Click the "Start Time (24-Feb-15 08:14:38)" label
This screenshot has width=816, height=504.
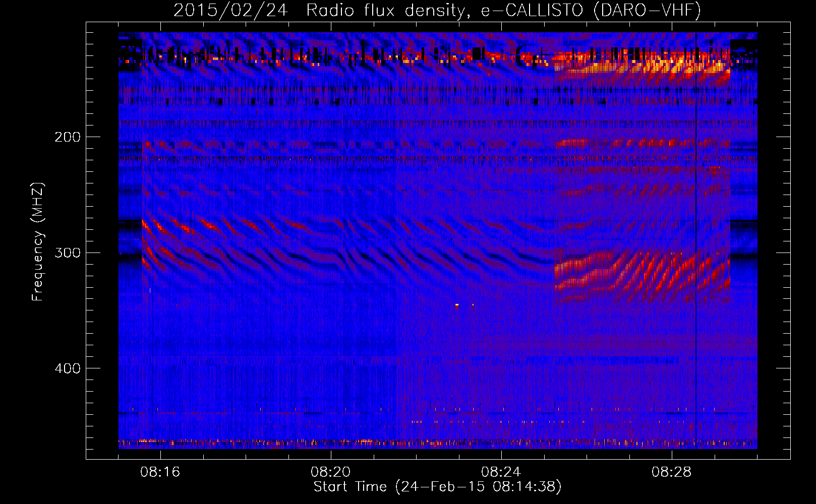pos(438,487)
